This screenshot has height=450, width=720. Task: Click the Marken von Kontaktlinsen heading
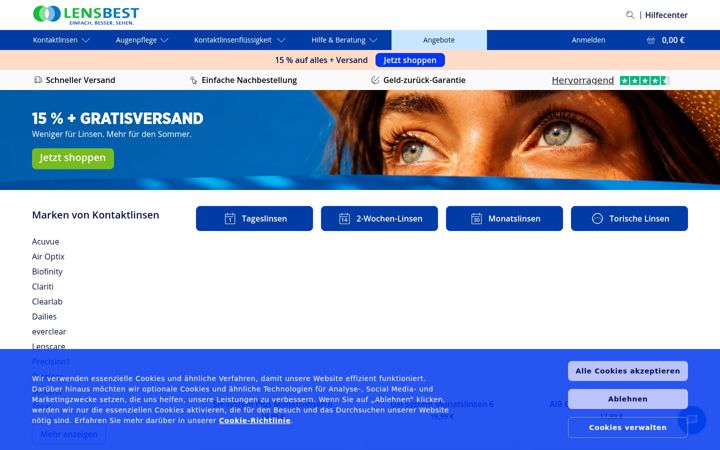point(96,215)
